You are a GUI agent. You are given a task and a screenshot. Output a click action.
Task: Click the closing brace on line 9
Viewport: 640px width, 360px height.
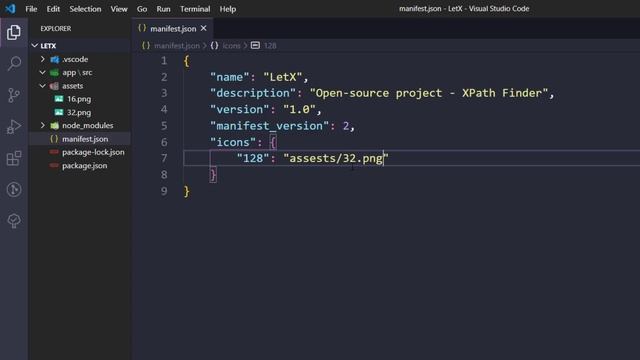(187, 191)
